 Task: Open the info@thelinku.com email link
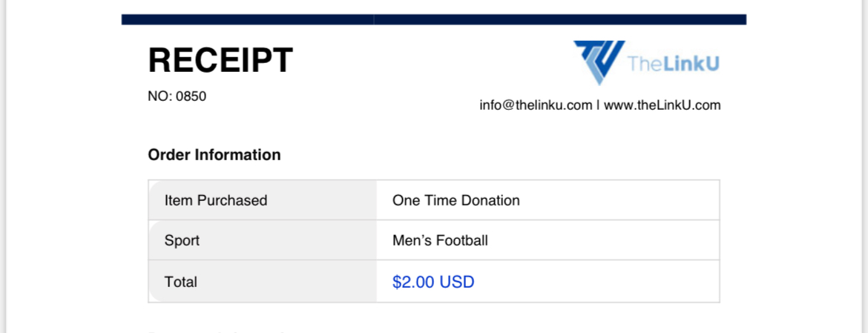pyautogui.click(x=536, y=105)
